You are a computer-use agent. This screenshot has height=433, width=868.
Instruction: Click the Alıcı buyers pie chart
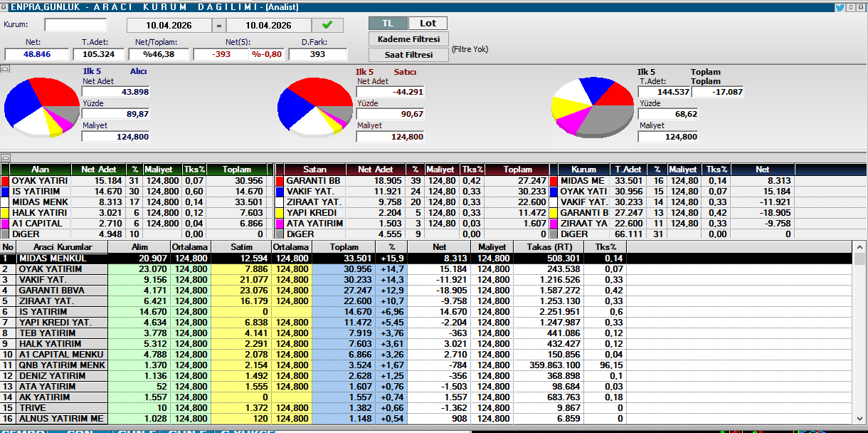(41, 107)
